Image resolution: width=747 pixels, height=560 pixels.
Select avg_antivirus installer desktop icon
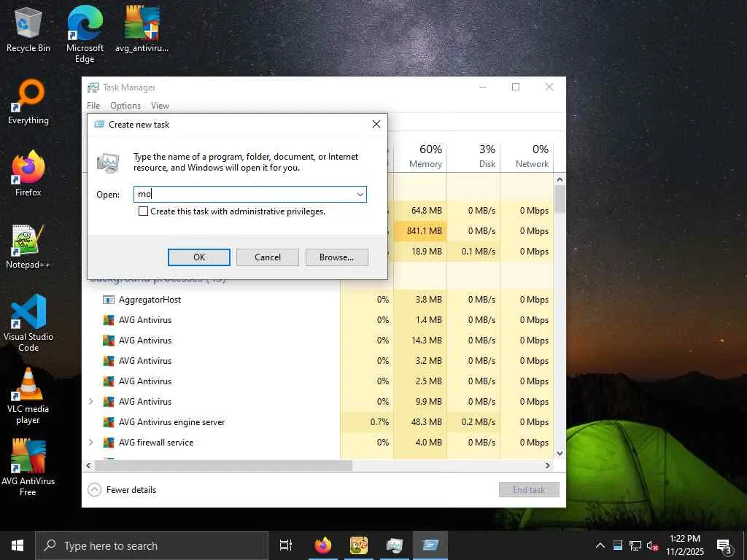pyautogui.click(x=142, y=29)
